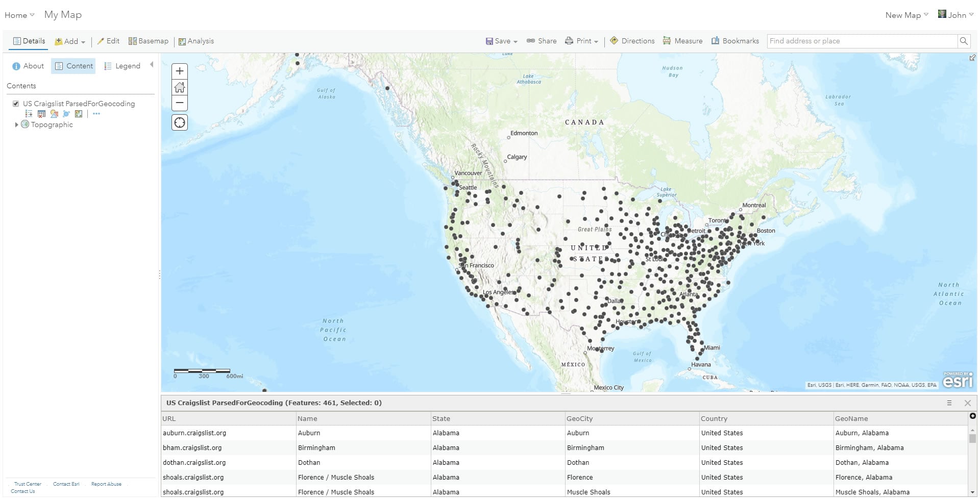Open Change Style for the Craigslist layer
Screen dimensions: 980x499
(54, 114)
